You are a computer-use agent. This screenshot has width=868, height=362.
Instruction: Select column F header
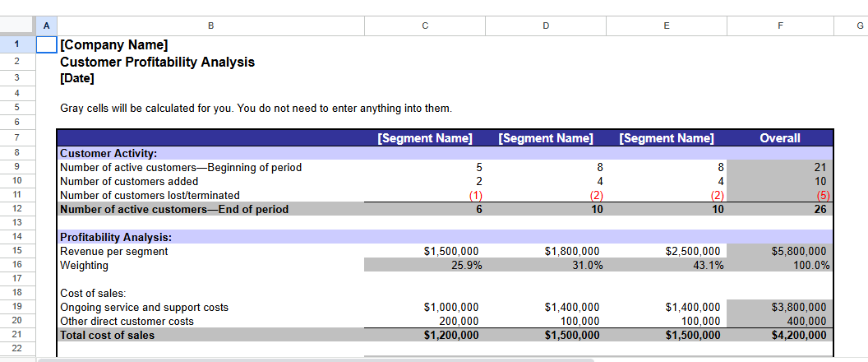point(781,26)
